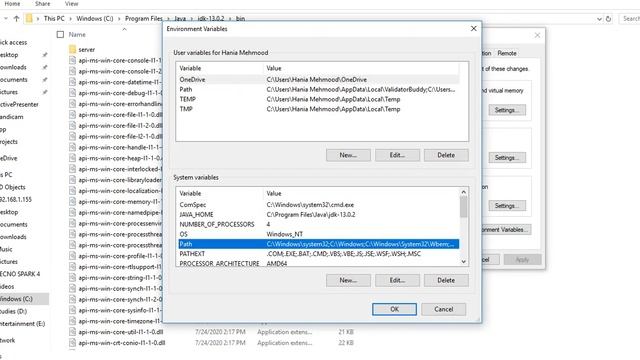Screen dimensions: 640x360
Task: Select the PATHEXT system variable row
Action: (x=319, y=254)
